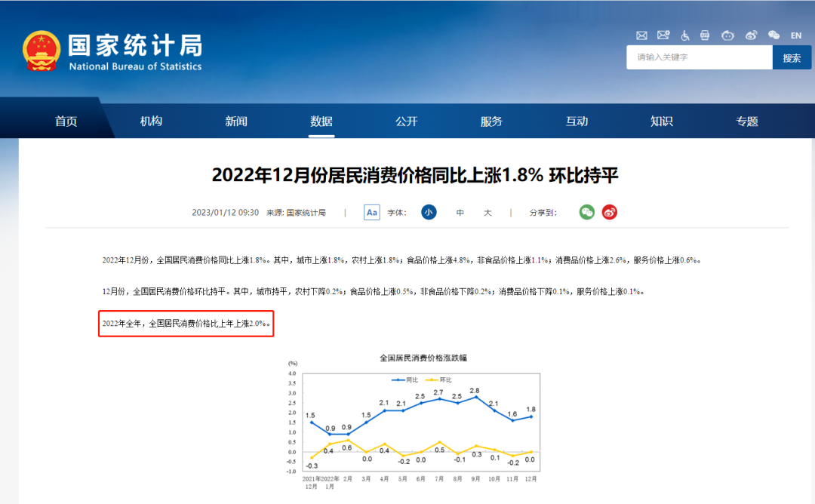This screenshot has width=815, height=504.
Task: Switch font size to 大
Action: (x=487, y=212)
